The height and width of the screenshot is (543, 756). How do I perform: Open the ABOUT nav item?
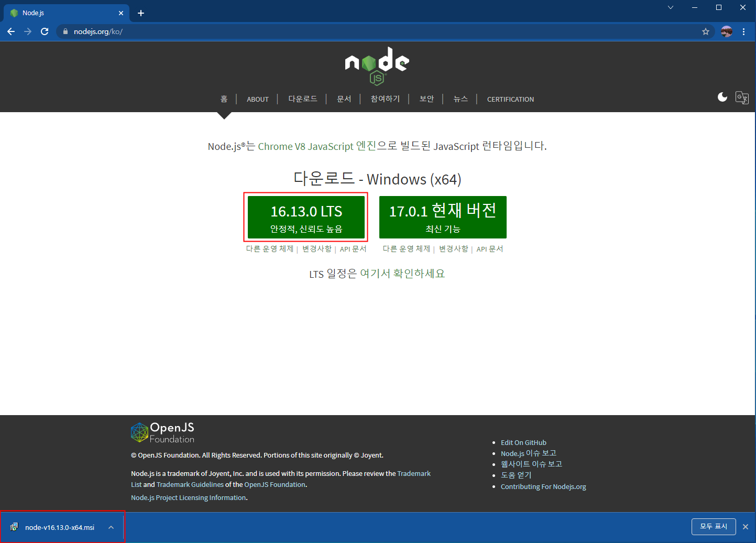point(258,99)
